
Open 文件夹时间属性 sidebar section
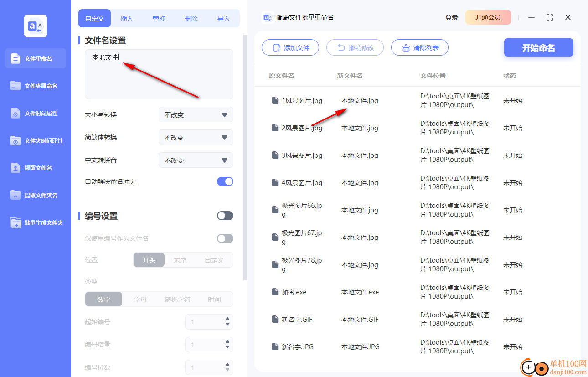click(x=36, y=140)
